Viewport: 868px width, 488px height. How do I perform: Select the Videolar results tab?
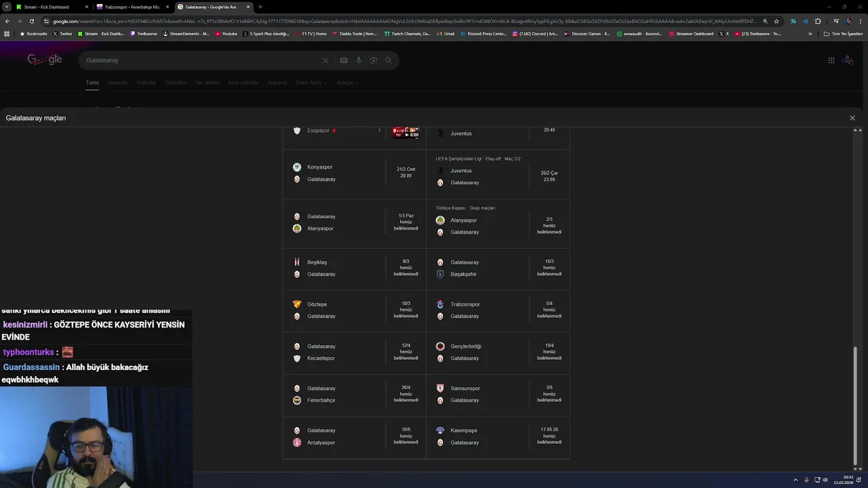pos(146,83)
